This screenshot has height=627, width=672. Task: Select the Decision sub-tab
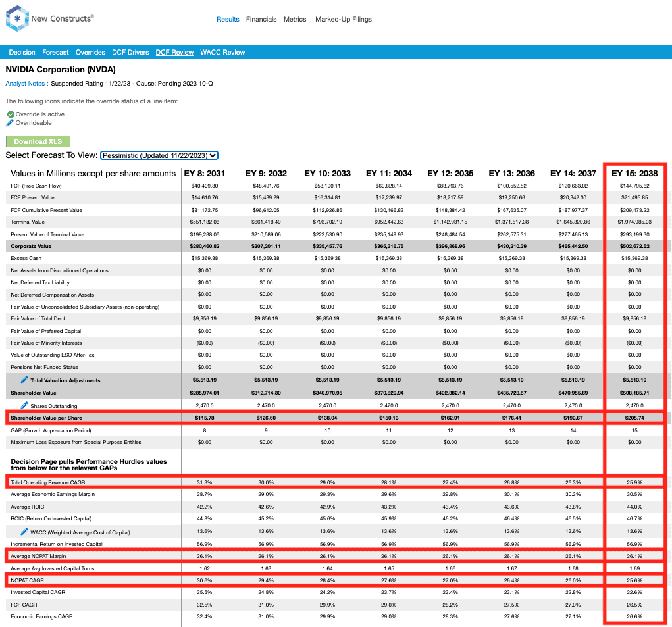pos(22,52)
